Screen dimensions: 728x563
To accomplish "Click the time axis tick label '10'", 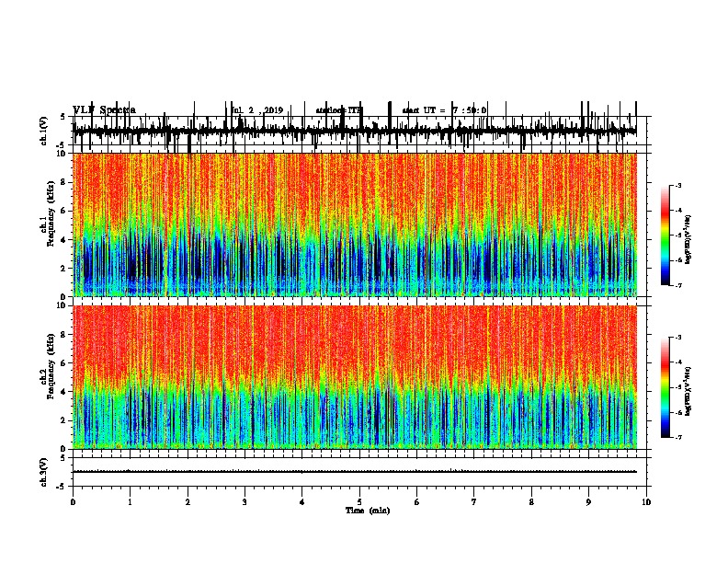I will click(x=646, y=502).
